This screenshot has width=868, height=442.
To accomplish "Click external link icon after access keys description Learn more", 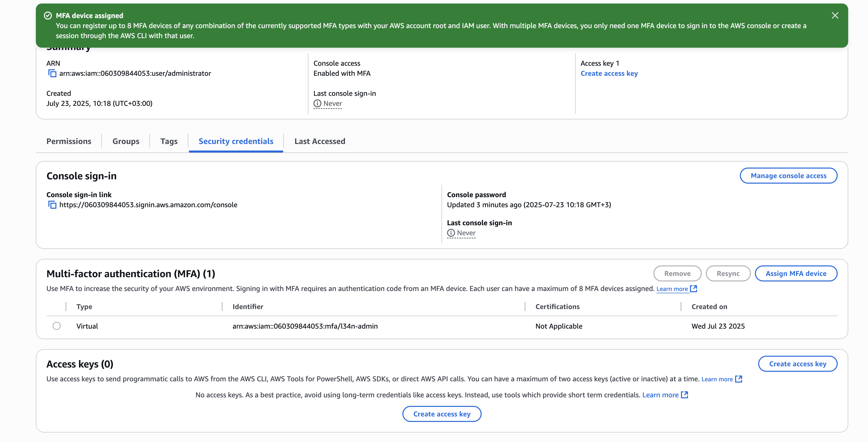I will [739, 379].
